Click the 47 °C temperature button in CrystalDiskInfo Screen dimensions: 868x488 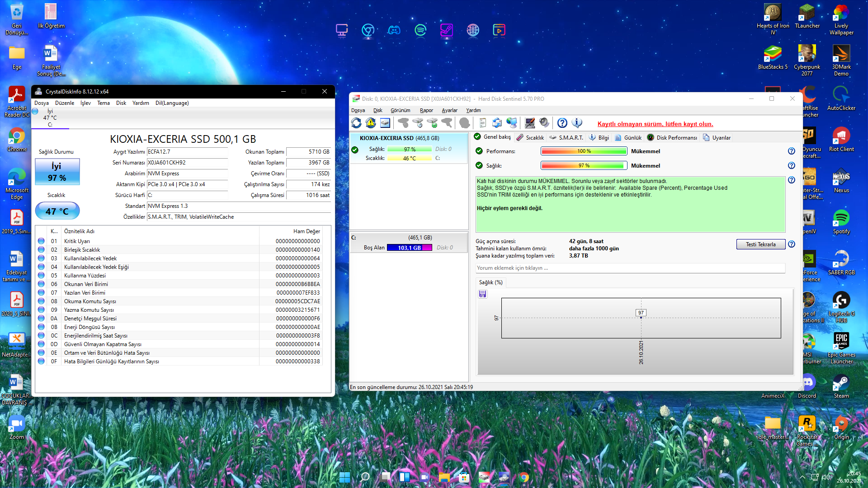pyautogui.click(x=57, y=211)
